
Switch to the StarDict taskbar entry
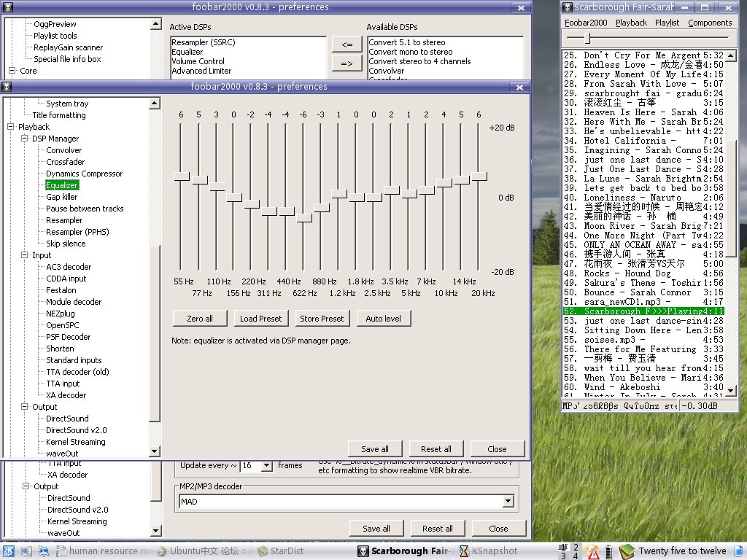pos(280,551)
